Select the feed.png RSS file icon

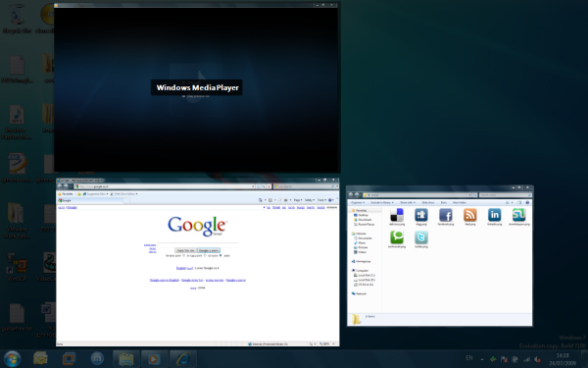[x=469, y=216]
